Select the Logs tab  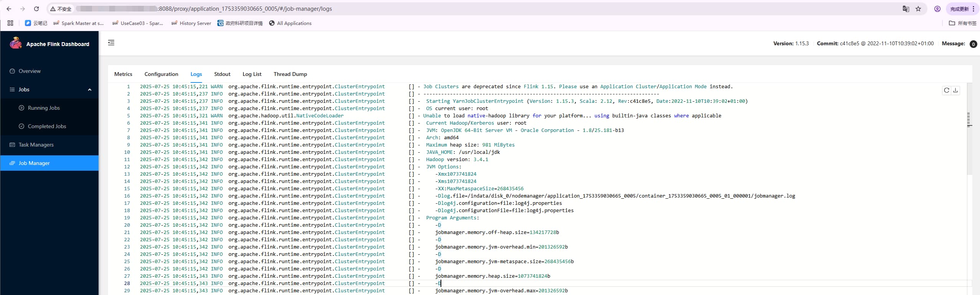[x=196, y=74]
